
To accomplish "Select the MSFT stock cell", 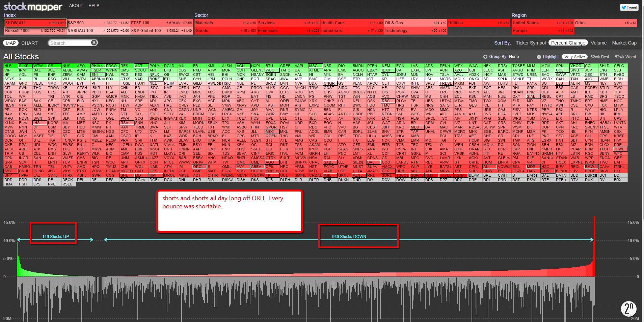I will [40, 136].
